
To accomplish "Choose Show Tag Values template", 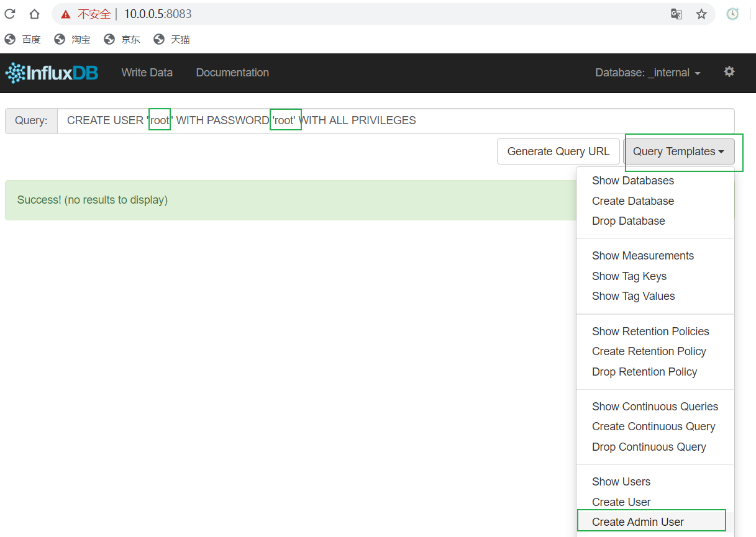I will tap(634, 296).
